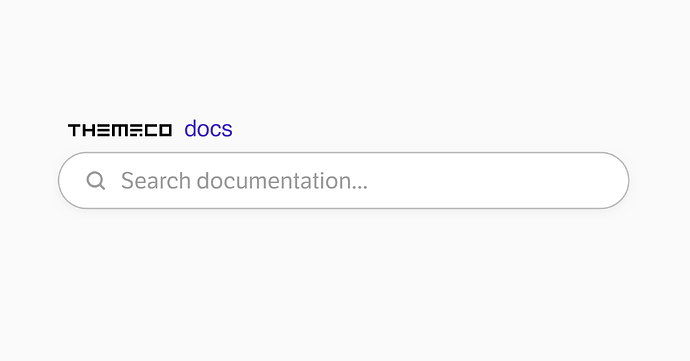Select the THEMECO wordmark logo

pyautogui.click(x=120, y=130)
